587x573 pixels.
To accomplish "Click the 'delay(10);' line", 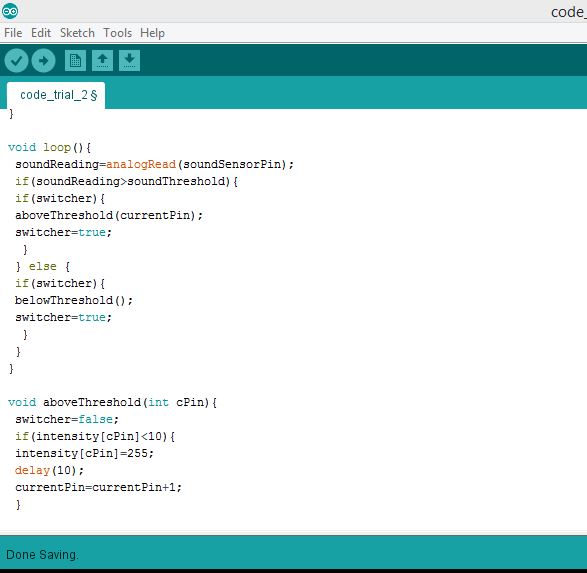I will click(x=49, y=470).
